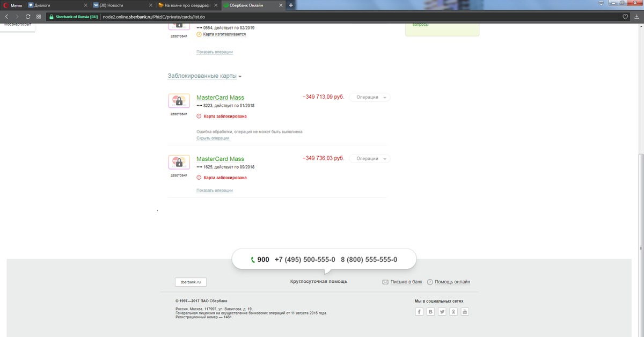The height and width of the screenshot is (337, 644).
Task: Open the YouTube icon in footer
Action: click(x=465, y=312)
